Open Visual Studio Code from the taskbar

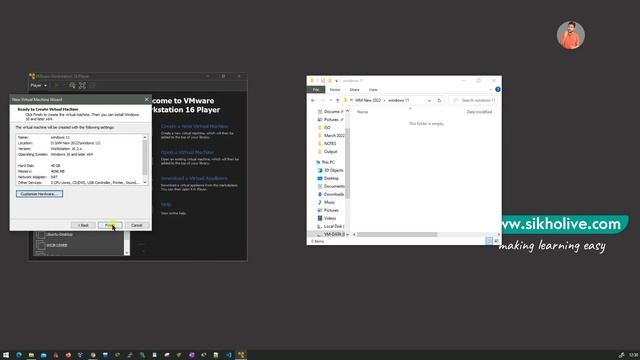tap(229, 355)
